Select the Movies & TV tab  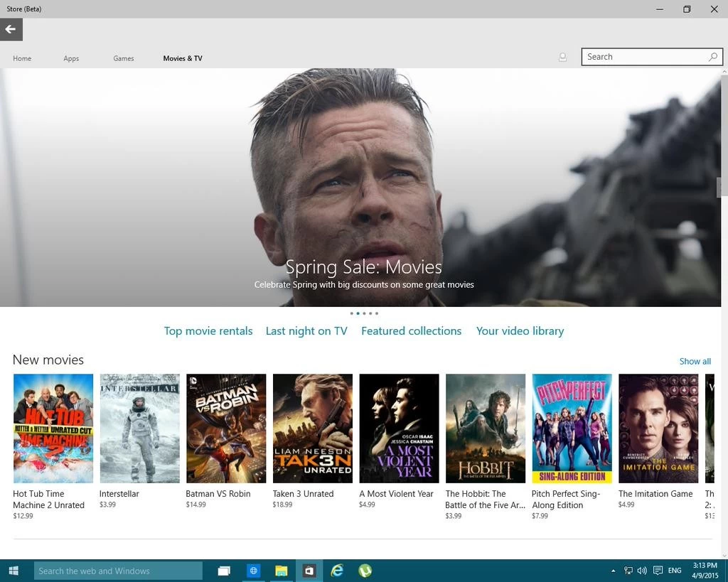point(183,58)
